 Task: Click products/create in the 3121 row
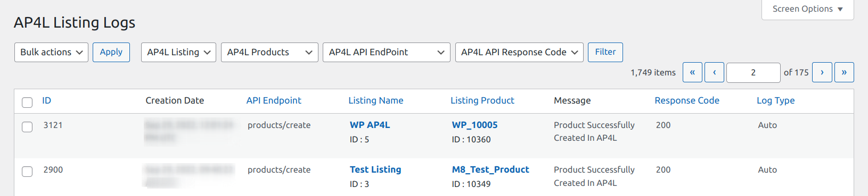(x=279, y=125)
